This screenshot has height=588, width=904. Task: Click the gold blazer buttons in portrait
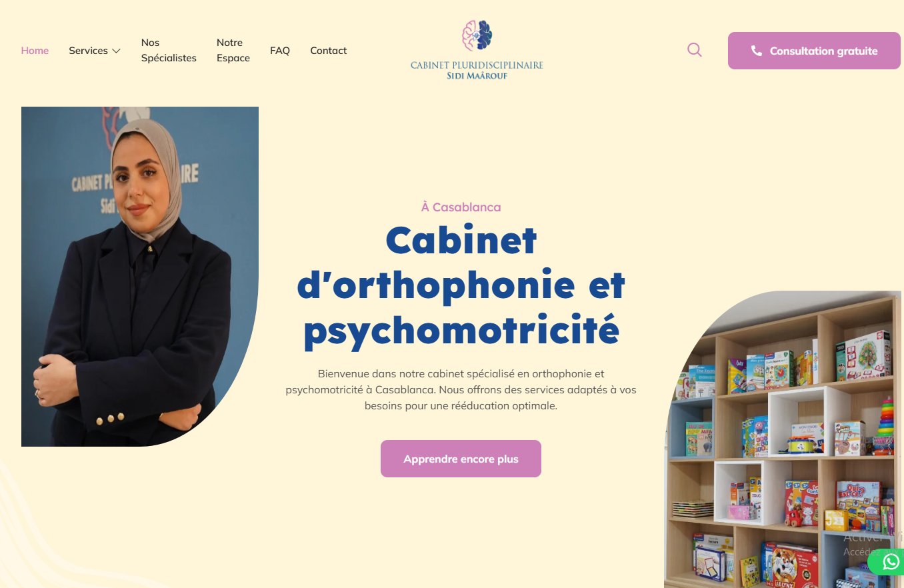coord(110,419)
